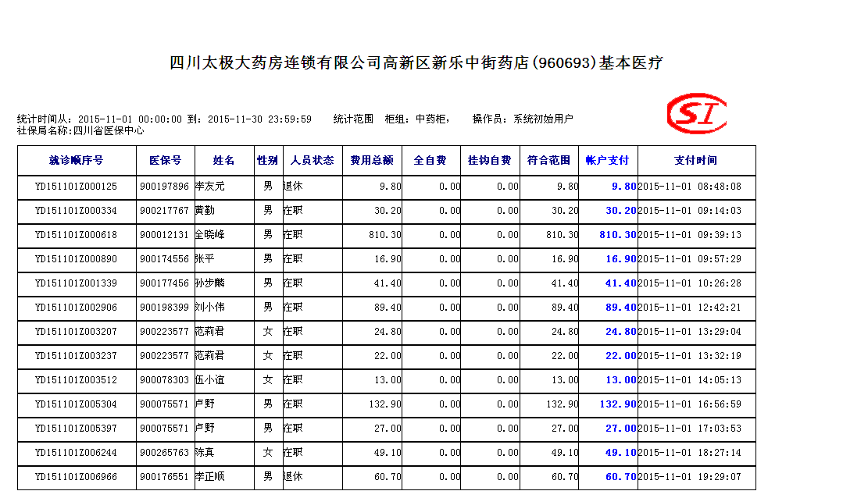Image resolution: width=868 pixels, height=491 pixels.
Task: Click the 就诊顺序号 column header
Action: pyautogui.click(x=77, y=160)
